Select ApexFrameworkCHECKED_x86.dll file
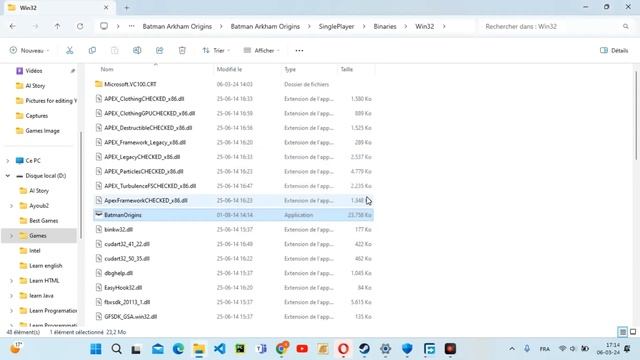The width and height of the screenshot is (640, 360). [233, 200]
